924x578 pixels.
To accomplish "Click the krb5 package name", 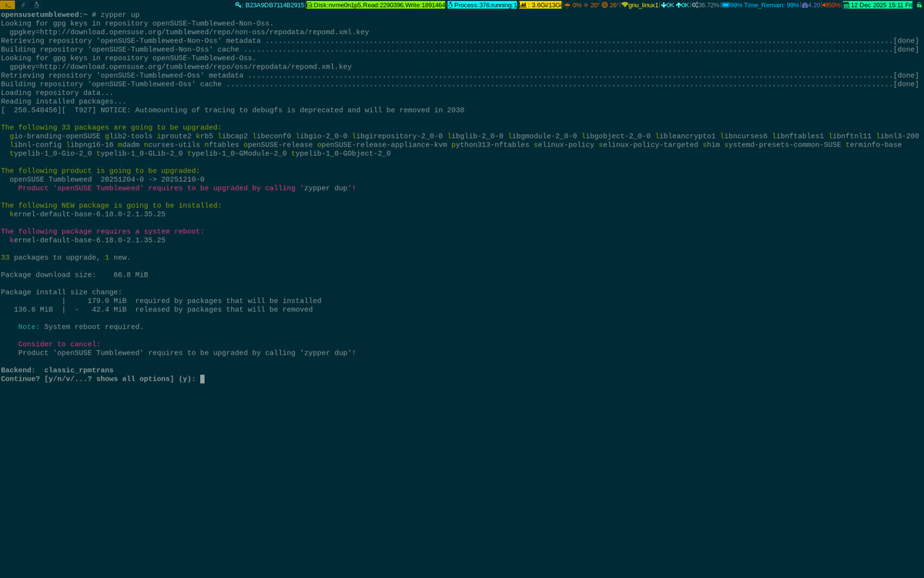I will 204,136.
